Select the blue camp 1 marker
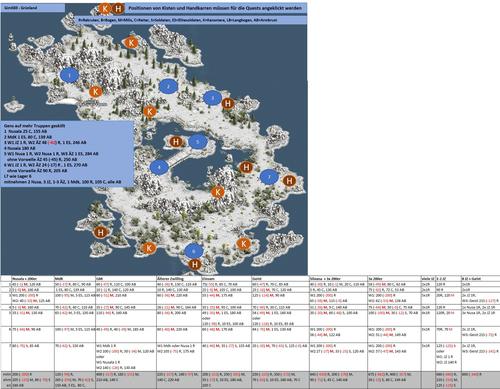Image resolution: width=500 pixels, height=389 pixels. [x=69, y=75]
